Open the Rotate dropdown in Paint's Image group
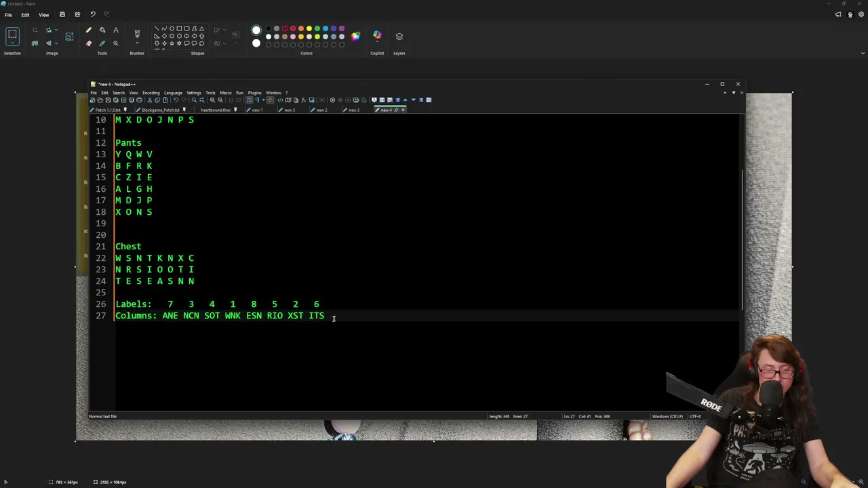This screenshot has width=868, height=488. point(56,30)
